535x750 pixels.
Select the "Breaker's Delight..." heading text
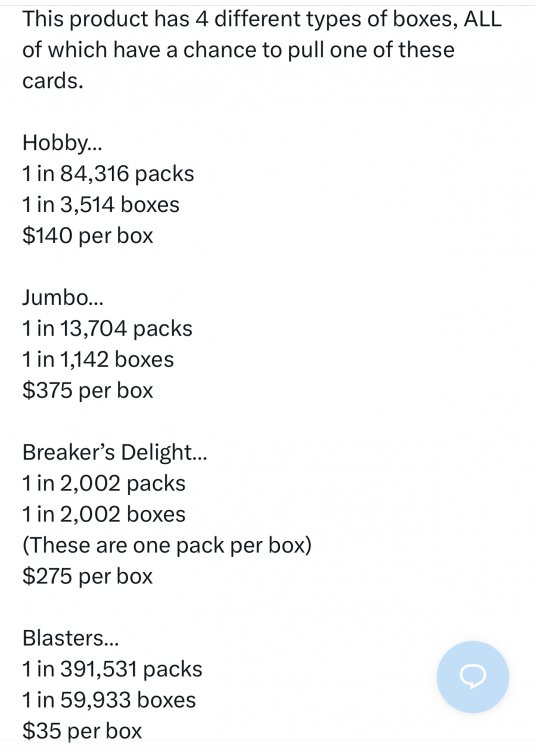[x=115, y=452]
